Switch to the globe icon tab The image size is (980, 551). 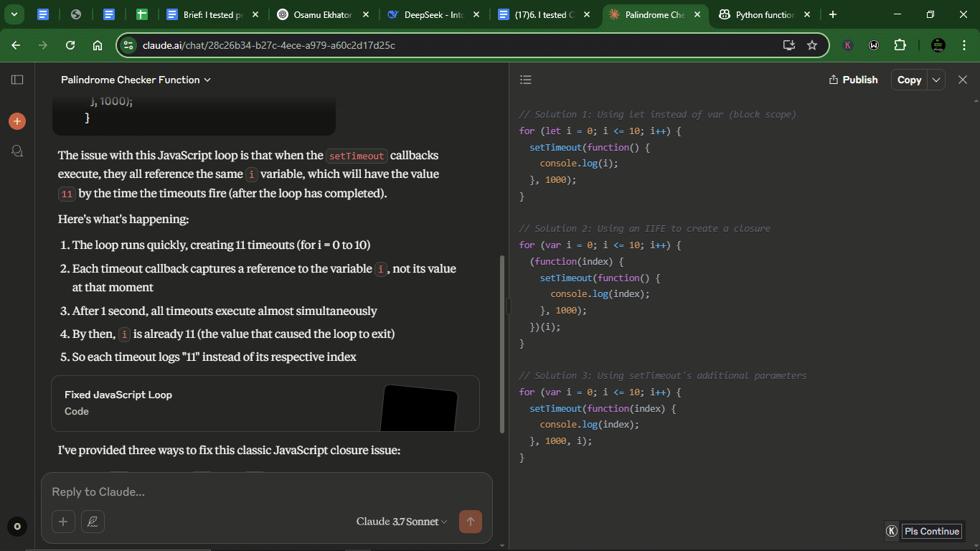(76, 14)
